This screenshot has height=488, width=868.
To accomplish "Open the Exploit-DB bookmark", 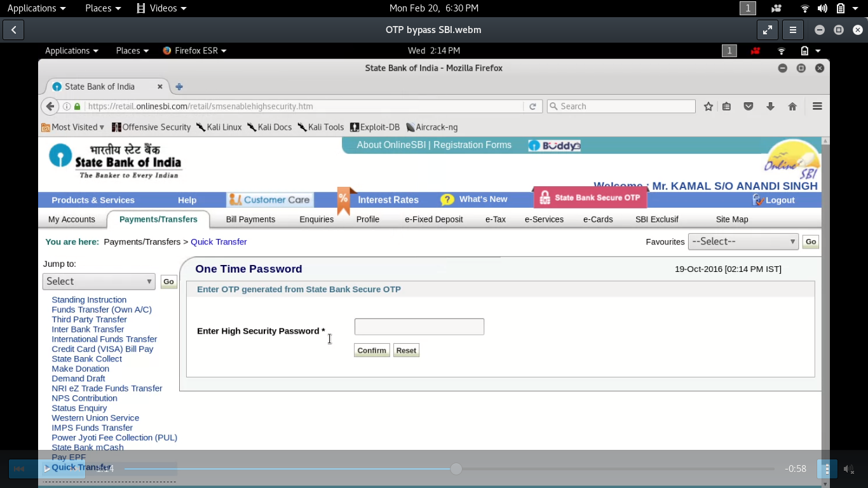I will pos(375,127).
